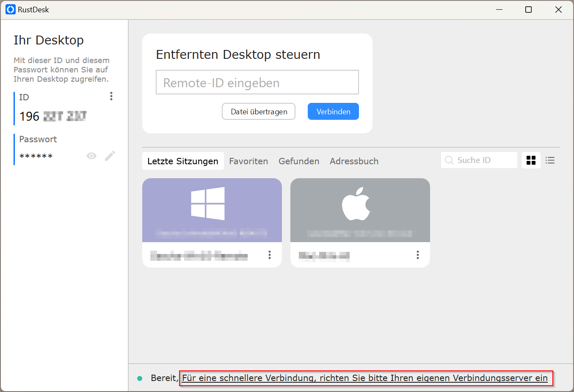
Task: Open the Gefunden tab
Action: pyautogui.click(x=299, y=161)
